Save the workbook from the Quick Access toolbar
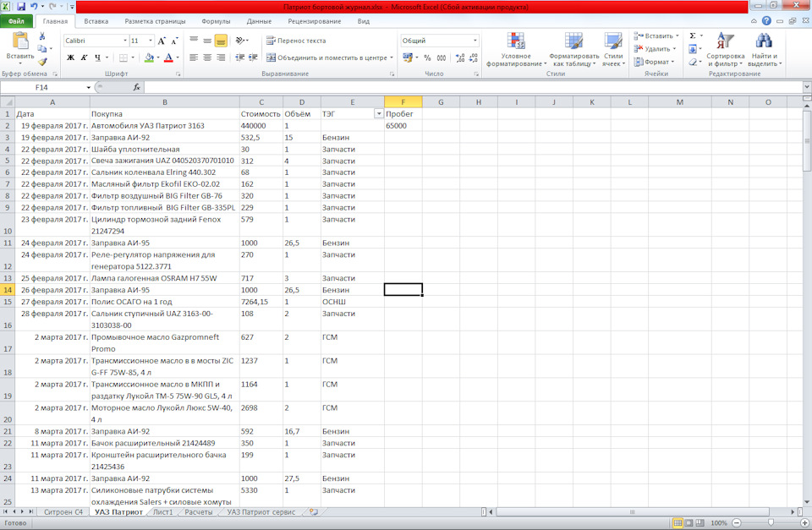This screenshot has width=812, height=530. pos(21,7)
